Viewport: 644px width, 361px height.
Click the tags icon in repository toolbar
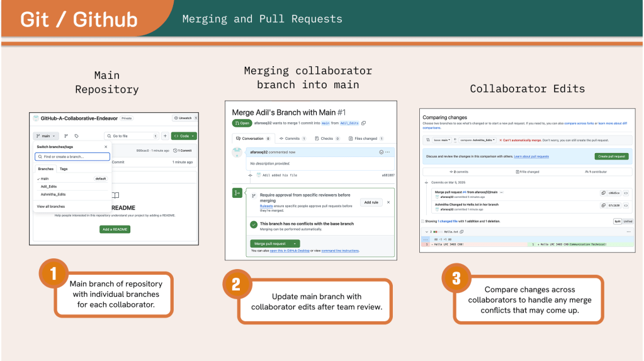76,135
